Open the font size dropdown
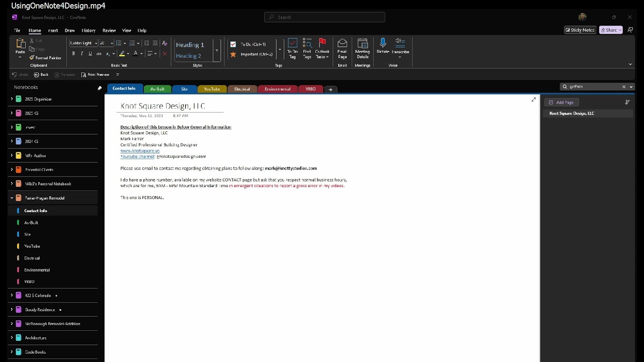 click(111, 43)
